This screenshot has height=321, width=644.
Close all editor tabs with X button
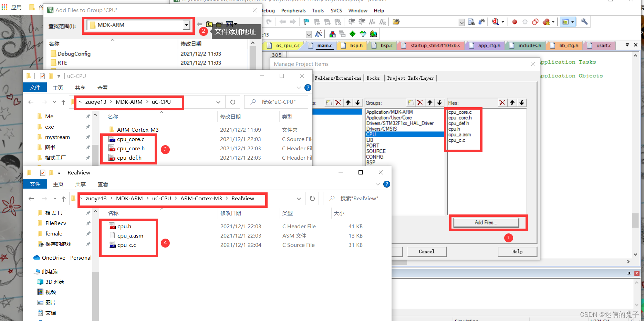point(636,45)
